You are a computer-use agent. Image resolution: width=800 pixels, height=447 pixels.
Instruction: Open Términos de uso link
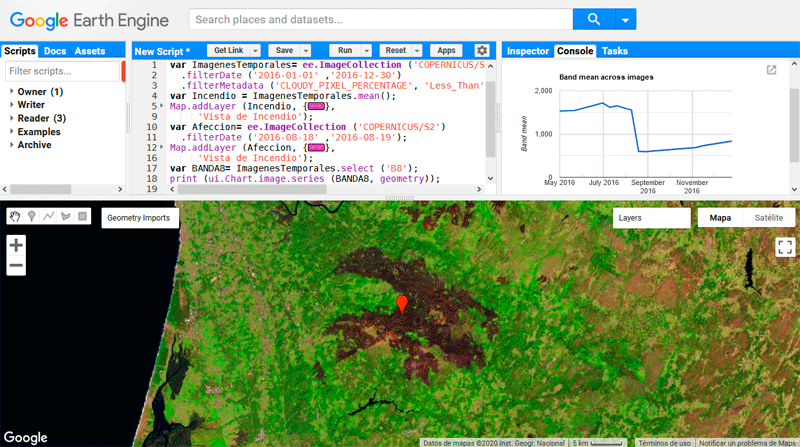pos(664,443)
